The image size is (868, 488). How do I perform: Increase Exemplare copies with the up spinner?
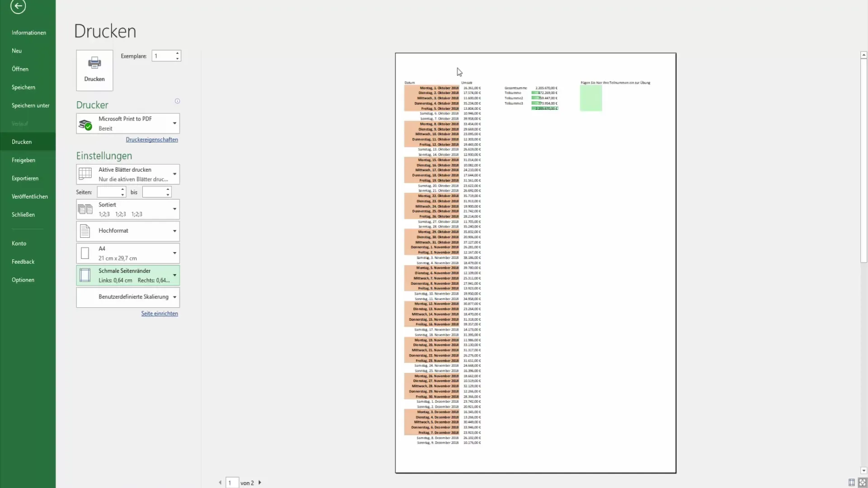point(177,53)
